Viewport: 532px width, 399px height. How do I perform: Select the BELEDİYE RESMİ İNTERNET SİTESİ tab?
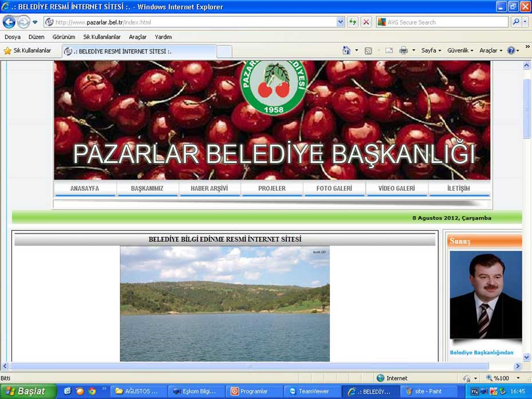[x=139, y=51]
